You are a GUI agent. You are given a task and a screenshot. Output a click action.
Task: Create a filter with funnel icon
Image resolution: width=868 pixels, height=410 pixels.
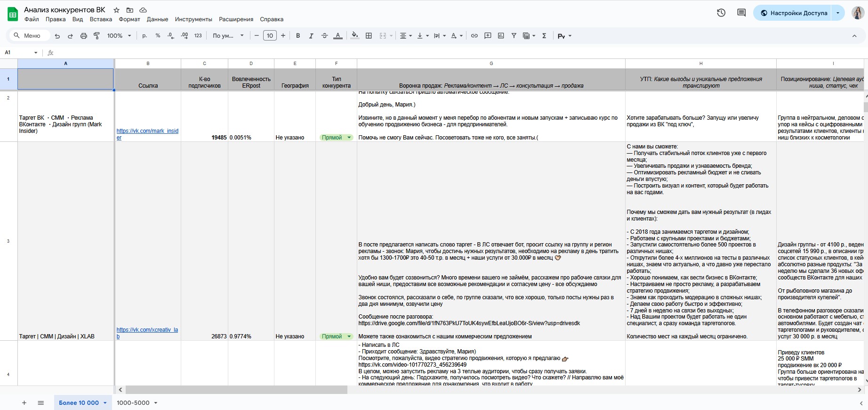click(x=514, y=36)
